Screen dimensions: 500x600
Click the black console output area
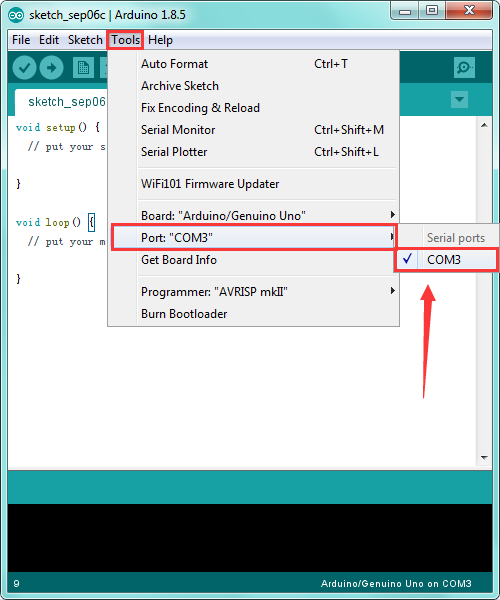point(250,538)
